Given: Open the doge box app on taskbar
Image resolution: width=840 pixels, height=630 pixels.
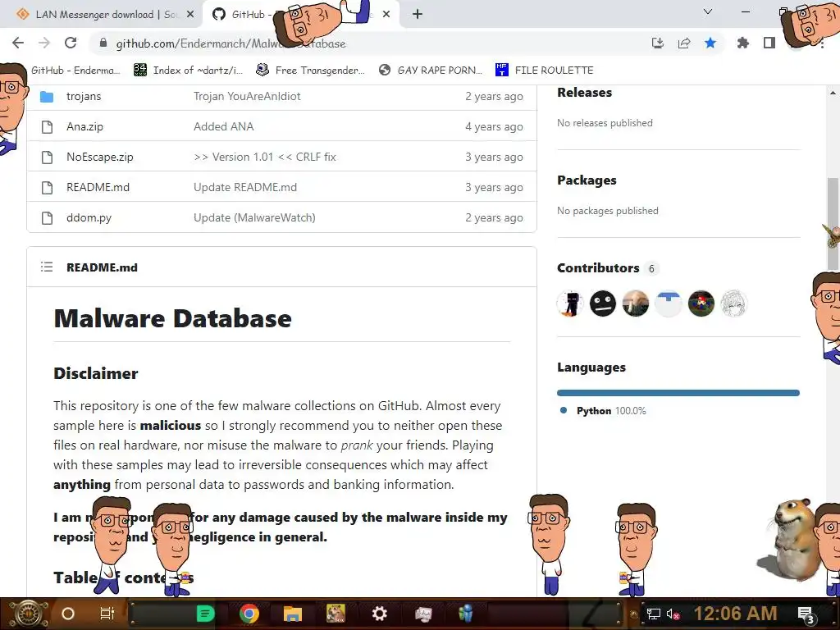Looking at the screenshot, I should tap(336, 614).
